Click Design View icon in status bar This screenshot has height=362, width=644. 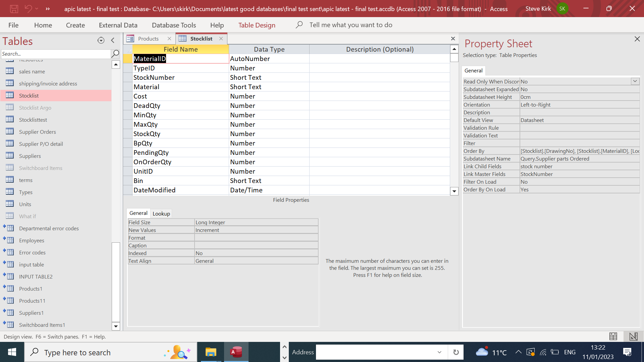pos(633,336)
